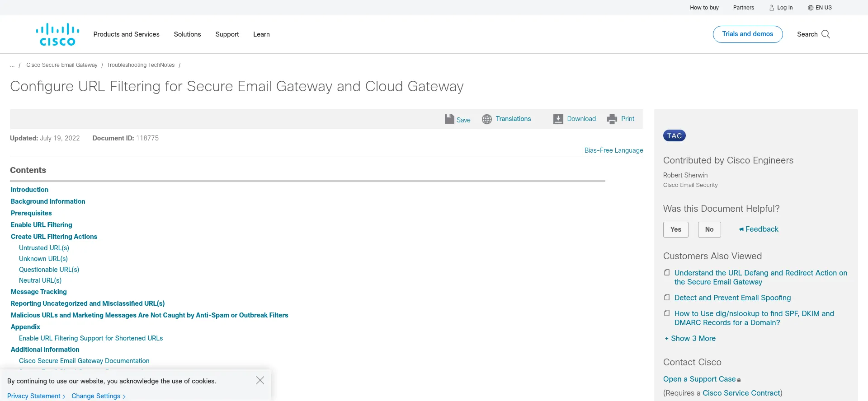Close the cookie notice banner
Viewport: 868px width, 401px height.
(260, 380)
